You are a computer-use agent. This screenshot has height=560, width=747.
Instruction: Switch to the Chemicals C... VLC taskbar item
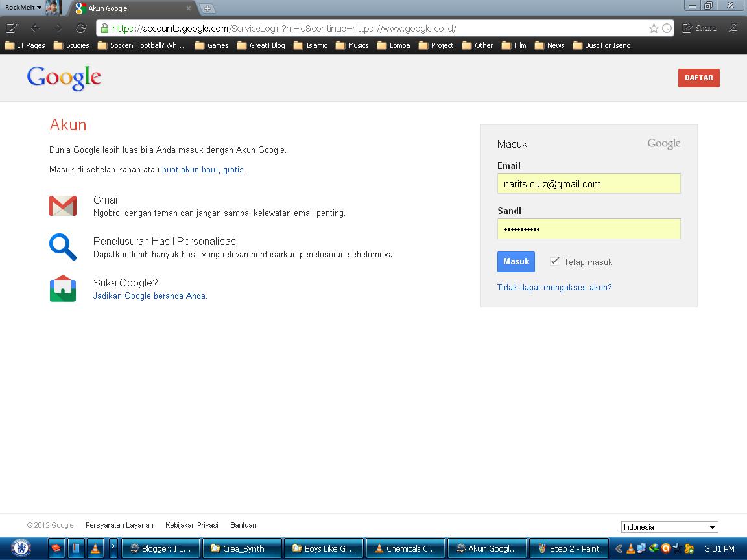coord(405,548)
